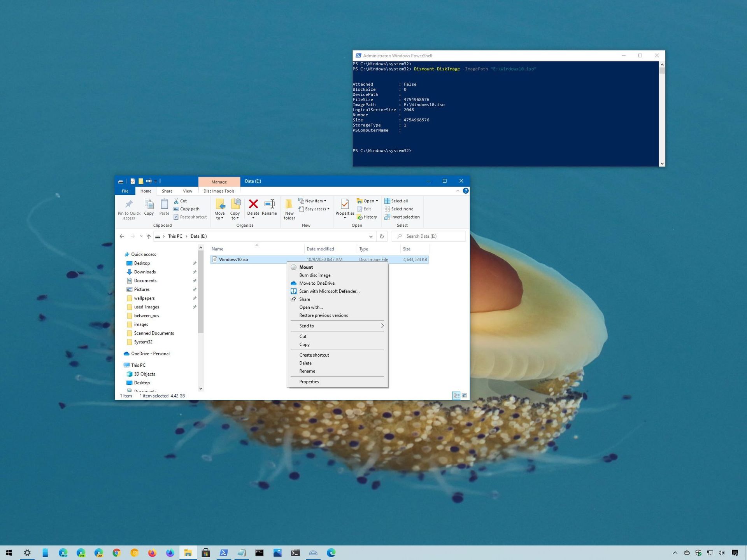Click This PC in the address bar
This screenshot has width=747, height=560.
(175, 236)
